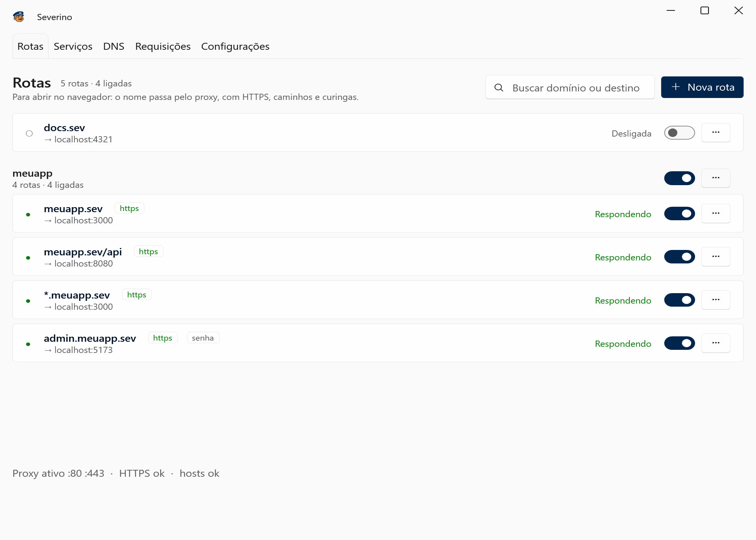Open the Configurações tab
Image resolution: width=756 pixels, height=540 pixels.
tap(235, 46)
